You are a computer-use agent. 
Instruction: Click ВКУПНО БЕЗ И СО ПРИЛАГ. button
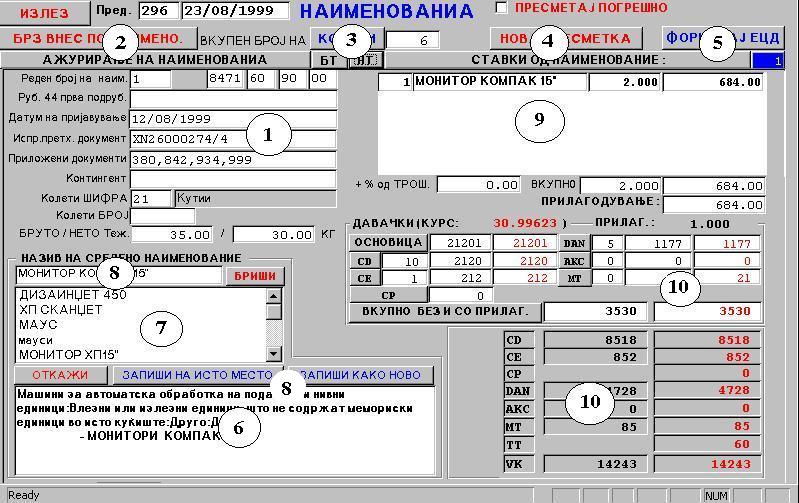(x=445, y=311)
